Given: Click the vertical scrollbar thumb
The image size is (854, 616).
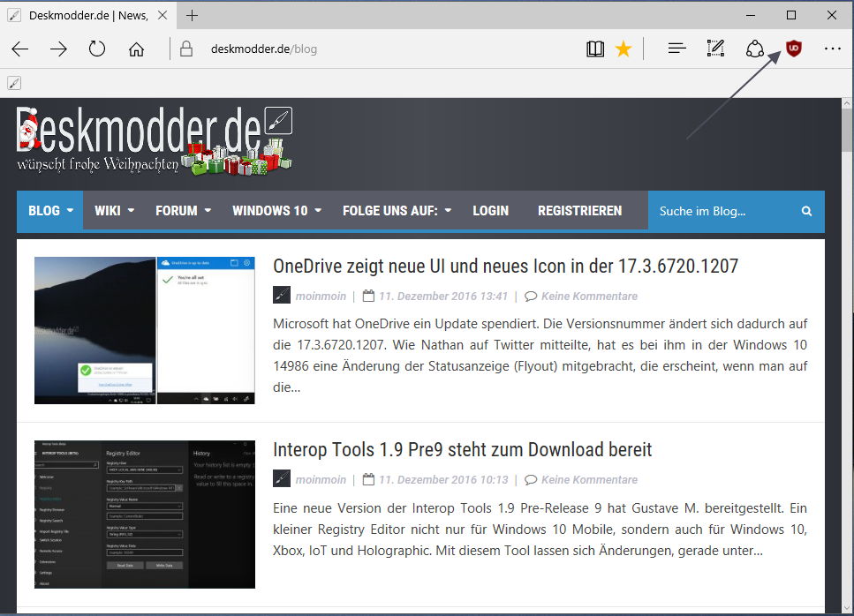Looking at the screenshot, I should 846,131.
